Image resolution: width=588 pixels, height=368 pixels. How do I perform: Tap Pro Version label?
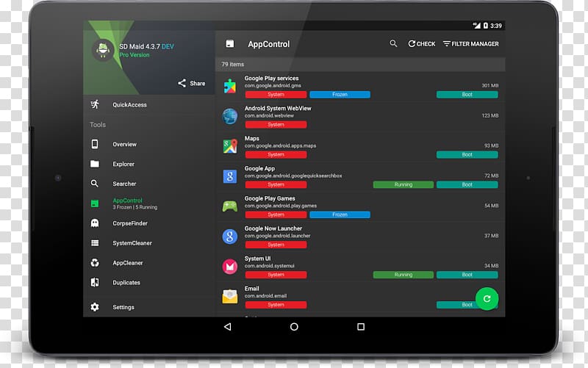(x=135, y=54)
